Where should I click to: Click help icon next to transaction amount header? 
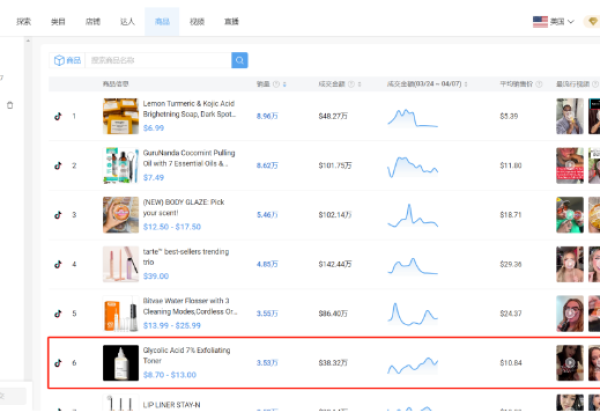click(x=351, y=84)
